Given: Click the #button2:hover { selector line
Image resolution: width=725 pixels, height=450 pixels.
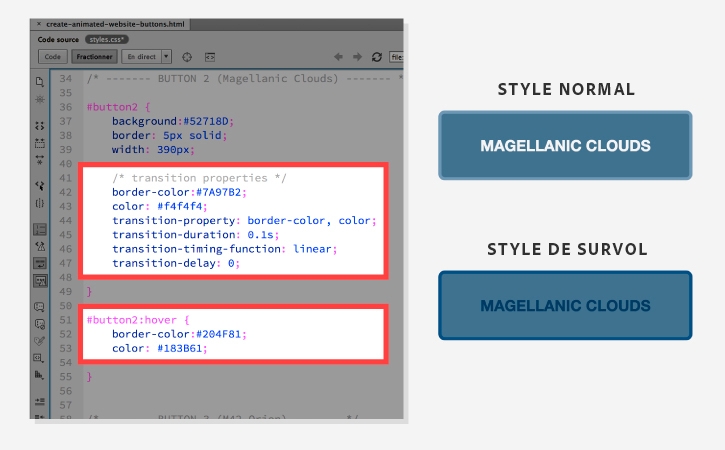Looking at the screenshot, I should [x=138, y=320].
